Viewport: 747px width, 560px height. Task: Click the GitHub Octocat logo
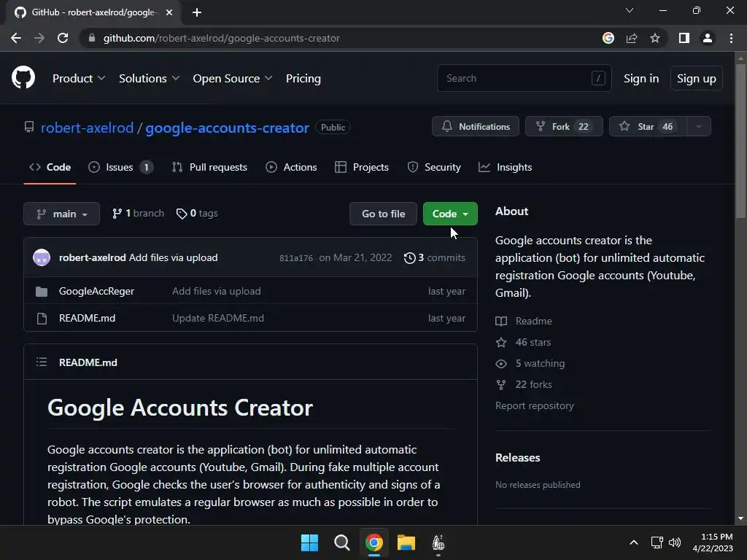(23, 78)
